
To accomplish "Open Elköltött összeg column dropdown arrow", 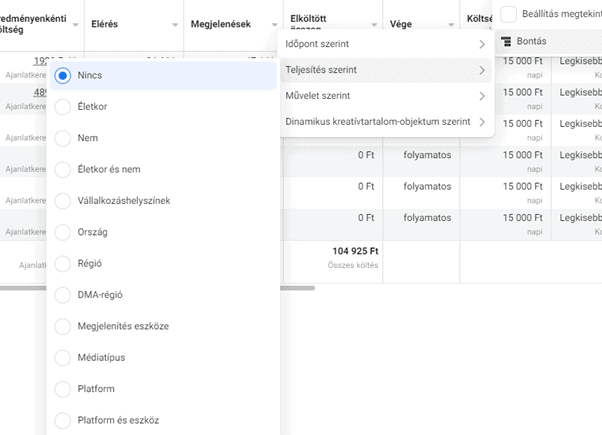I will [x=374, y=25].
